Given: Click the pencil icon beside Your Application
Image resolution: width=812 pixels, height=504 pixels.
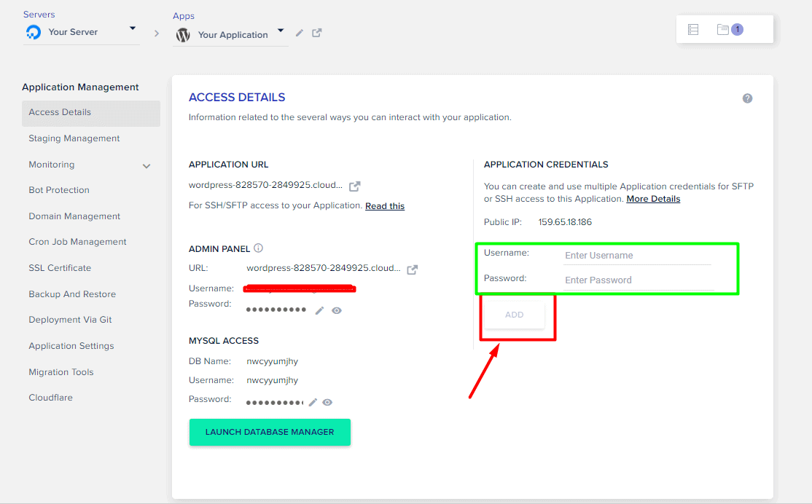Looking at the screenshot, I should 300,34.
